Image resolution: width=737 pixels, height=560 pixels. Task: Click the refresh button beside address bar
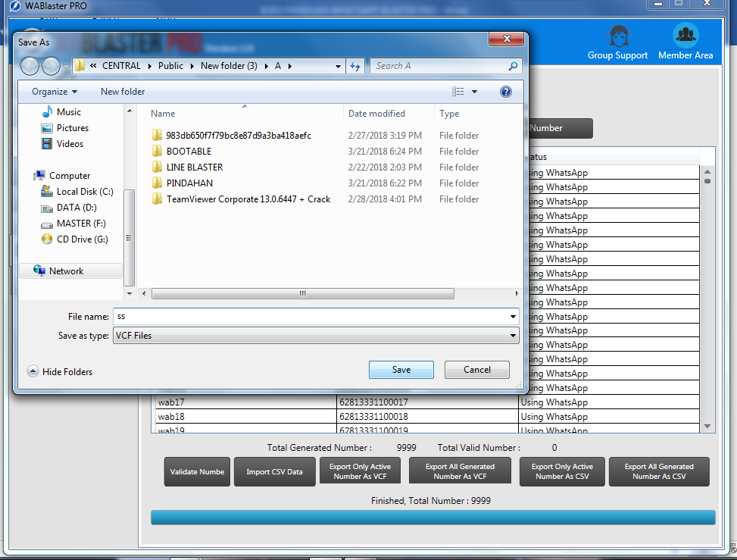355,66
